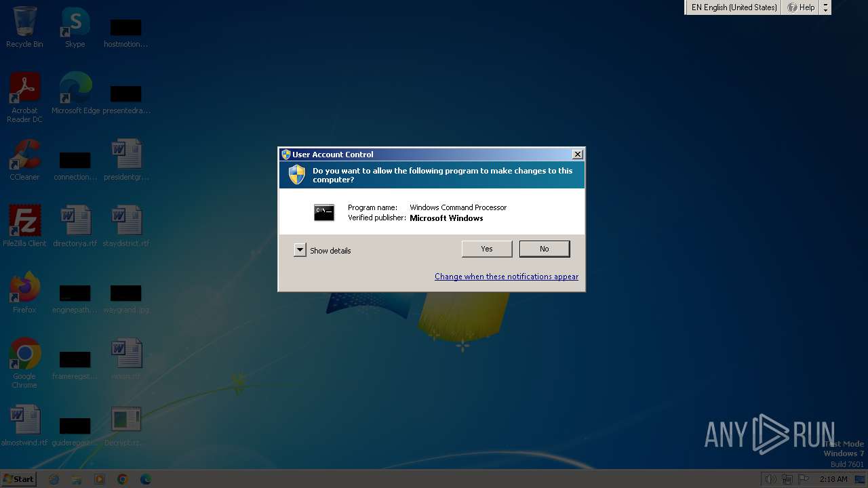Select the presentedra… desktop file
This screenshot has height=488, width=868.
(x=126, y=98)
